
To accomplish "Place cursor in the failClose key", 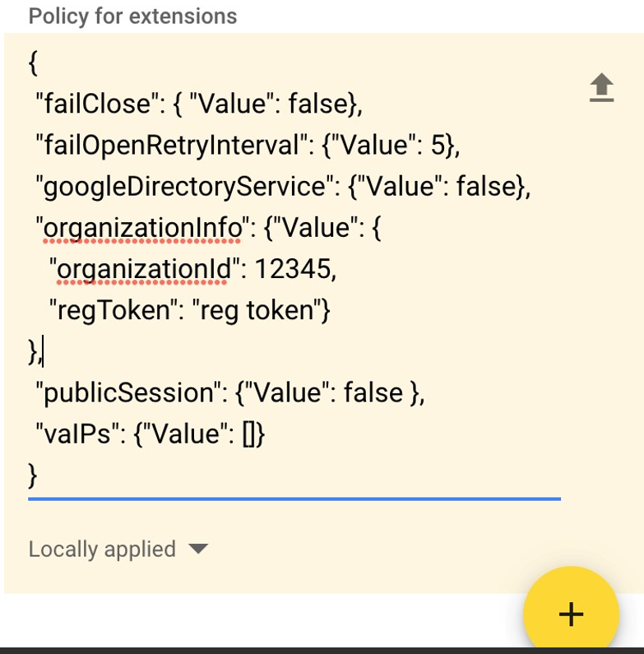I will tap(97, 103).
